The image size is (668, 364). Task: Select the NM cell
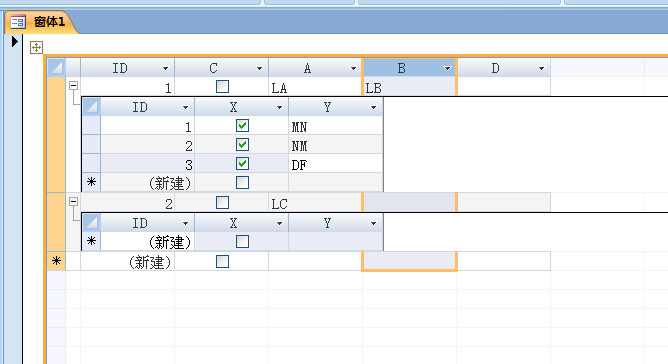tap(335, 145)
